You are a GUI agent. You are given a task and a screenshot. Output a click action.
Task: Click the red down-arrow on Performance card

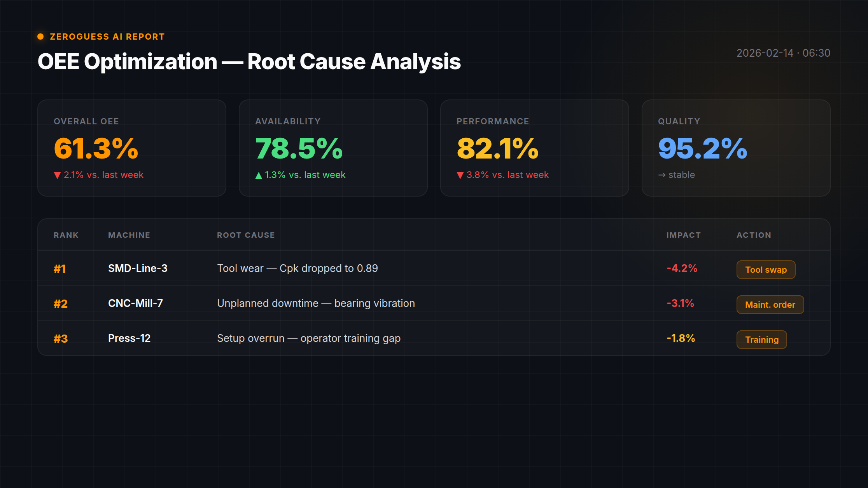tap(460, 175)
